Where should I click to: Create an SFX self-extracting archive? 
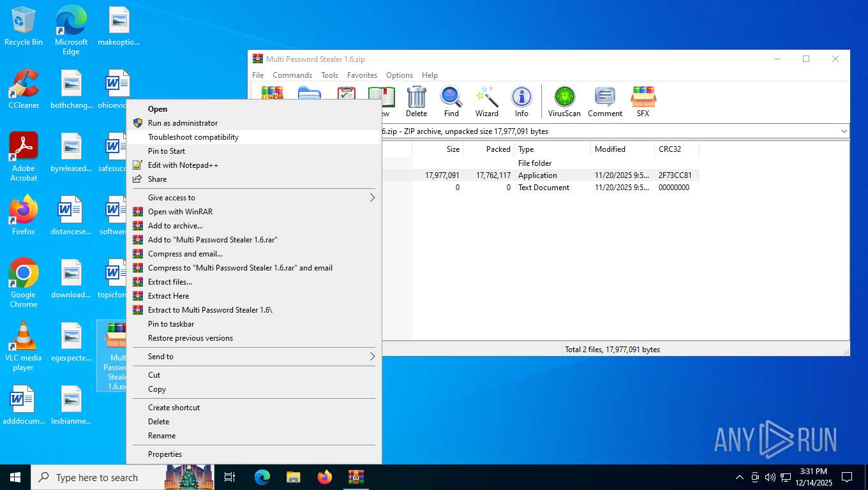point(643,102)
